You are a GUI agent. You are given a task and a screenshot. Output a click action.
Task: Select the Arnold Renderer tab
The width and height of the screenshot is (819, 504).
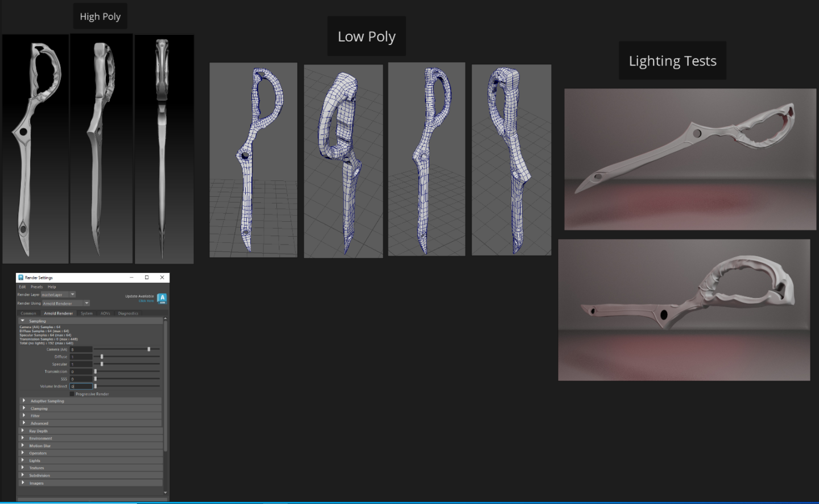pyautogui.click(x=59, y=313)
